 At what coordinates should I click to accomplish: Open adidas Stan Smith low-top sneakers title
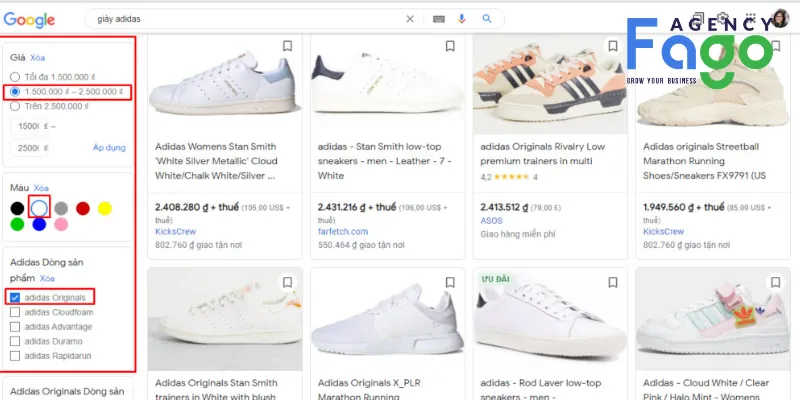pos(385,161)
